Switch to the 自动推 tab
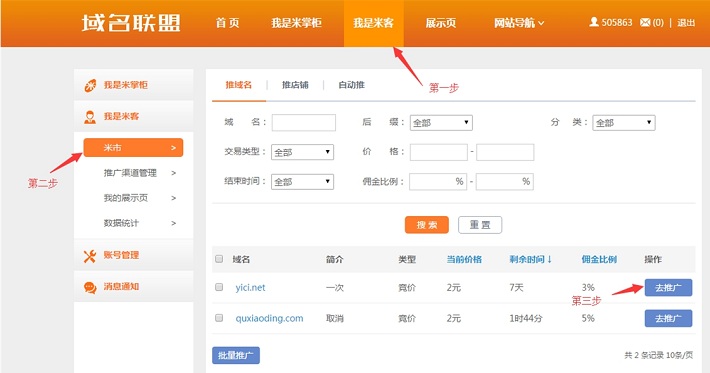Screen dimensions: 710x373 pyautogui.click(x=351, y=85)
